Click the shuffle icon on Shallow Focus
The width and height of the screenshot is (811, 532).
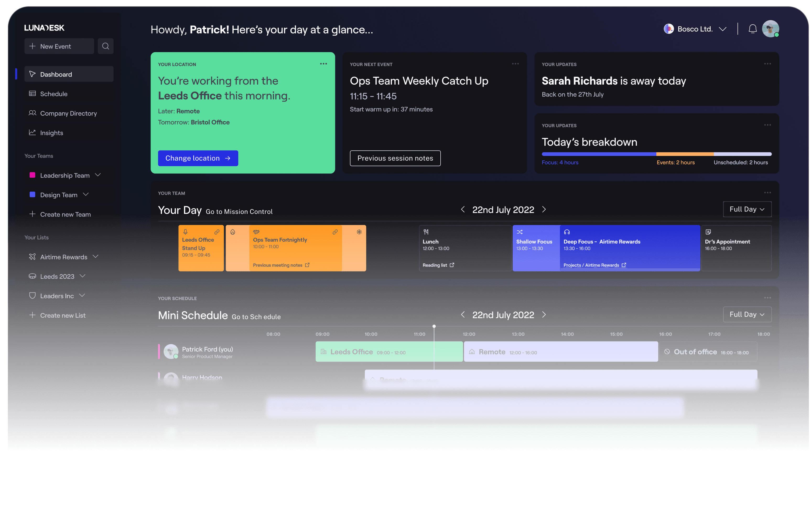pos(520,232)
